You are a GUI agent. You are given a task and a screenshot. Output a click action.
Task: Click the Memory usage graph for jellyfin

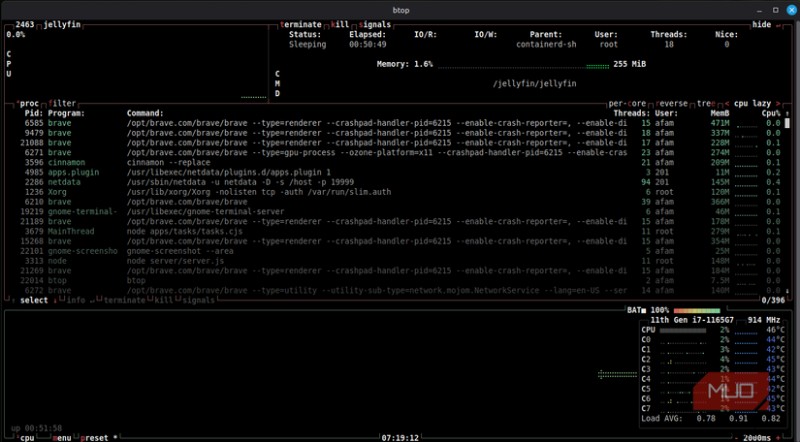523,65
